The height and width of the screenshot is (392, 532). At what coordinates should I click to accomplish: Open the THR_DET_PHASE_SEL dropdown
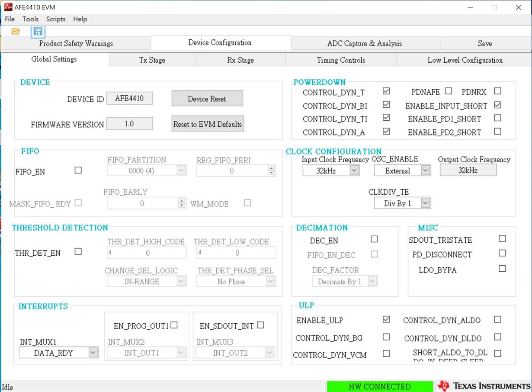(x=236, y=281)
